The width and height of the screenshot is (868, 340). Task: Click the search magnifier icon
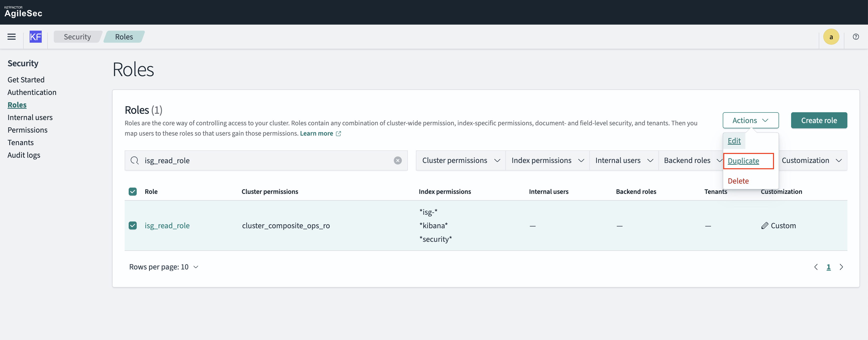click(x=134, y=160)
